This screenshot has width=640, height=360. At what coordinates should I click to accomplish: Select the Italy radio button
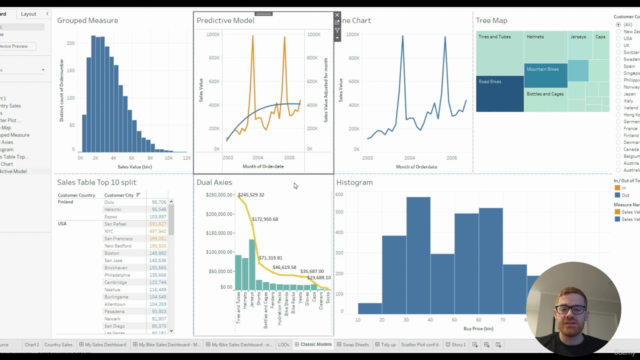618,101
